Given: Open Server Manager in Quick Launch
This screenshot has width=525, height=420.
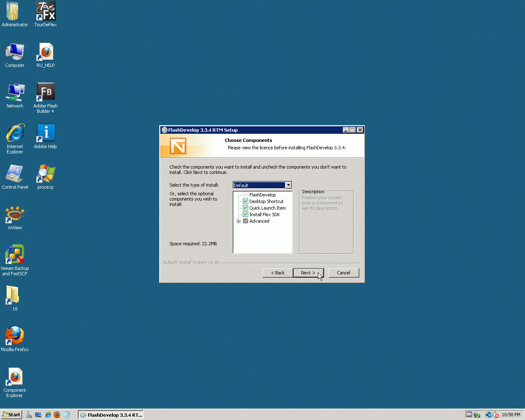Looking at the screenshot, I should point(29,415).
